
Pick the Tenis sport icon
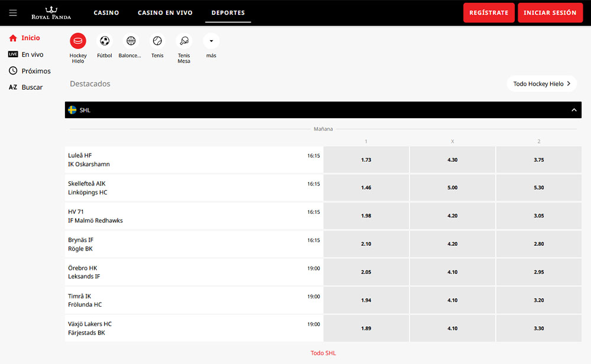click(157, 41)
